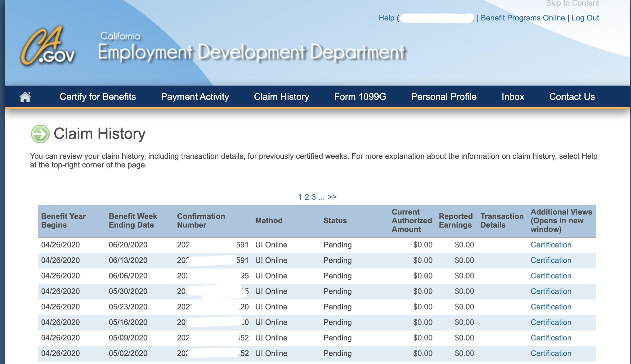Click the 05/02/2020 week ending date cell
Image resolution: width=631 pixels, height=364 pixels.
click(x=128, y=353)
